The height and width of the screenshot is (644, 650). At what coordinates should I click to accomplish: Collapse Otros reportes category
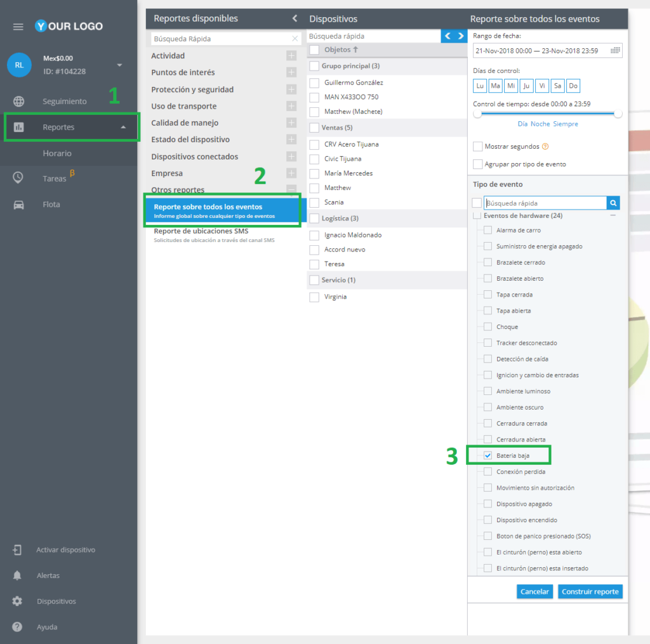pos(291,189)
